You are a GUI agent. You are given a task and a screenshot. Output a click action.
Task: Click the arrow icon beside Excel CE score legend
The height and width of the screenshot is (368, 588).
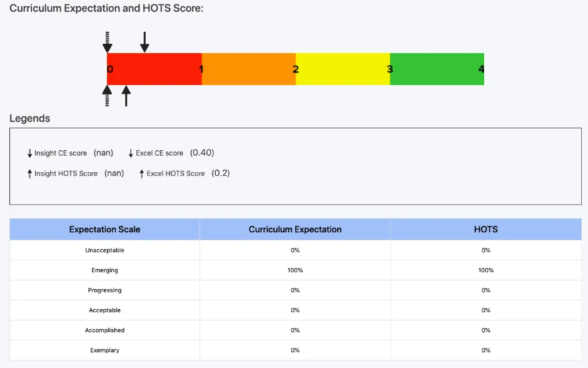pos(131,152)
